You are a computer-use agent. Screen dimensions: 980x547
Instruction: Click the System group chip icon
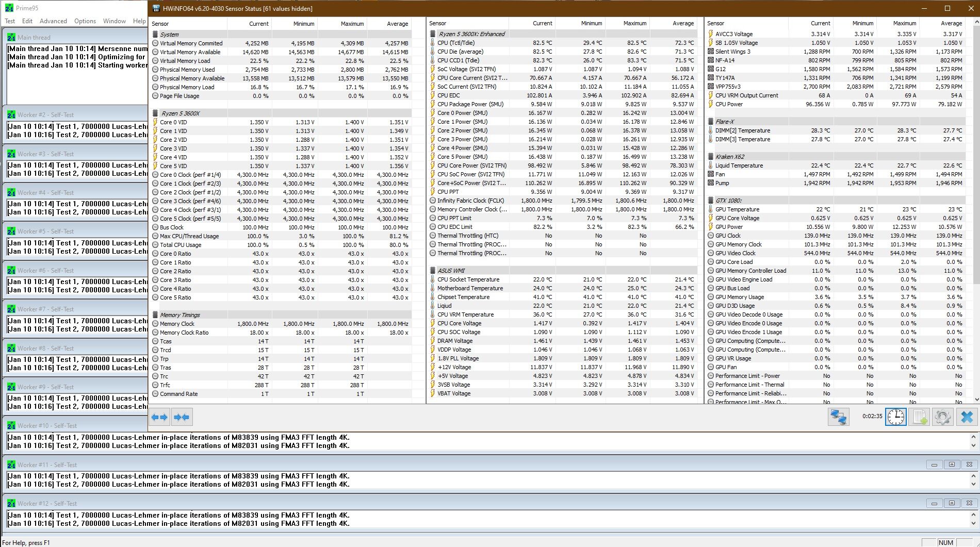[x=155, y=35]
